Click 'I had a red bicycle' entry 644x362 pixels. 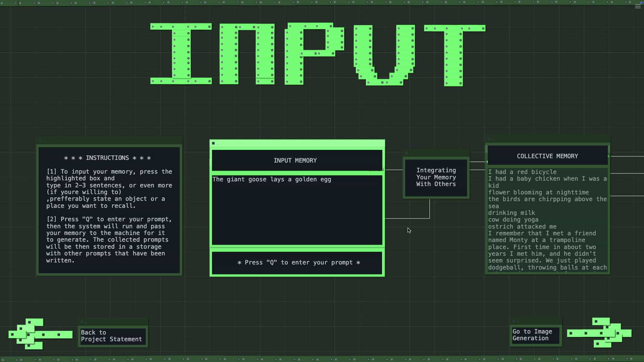[x=522, y=172]
